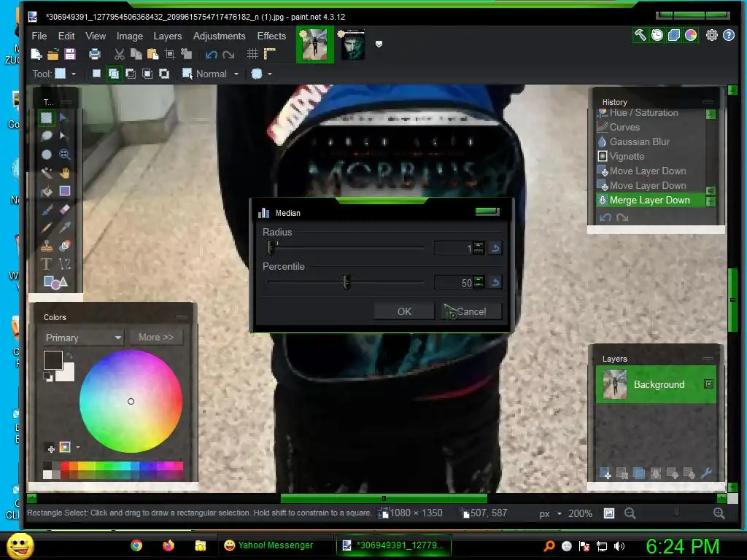Open the File menu
The image size is (747, 560).
(39, 36)
